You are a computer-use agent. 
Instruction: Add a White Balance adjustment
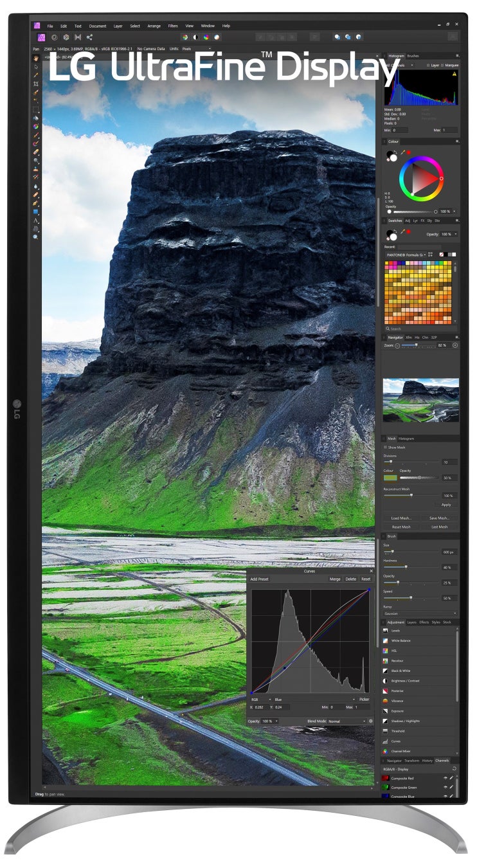(420, 640)
